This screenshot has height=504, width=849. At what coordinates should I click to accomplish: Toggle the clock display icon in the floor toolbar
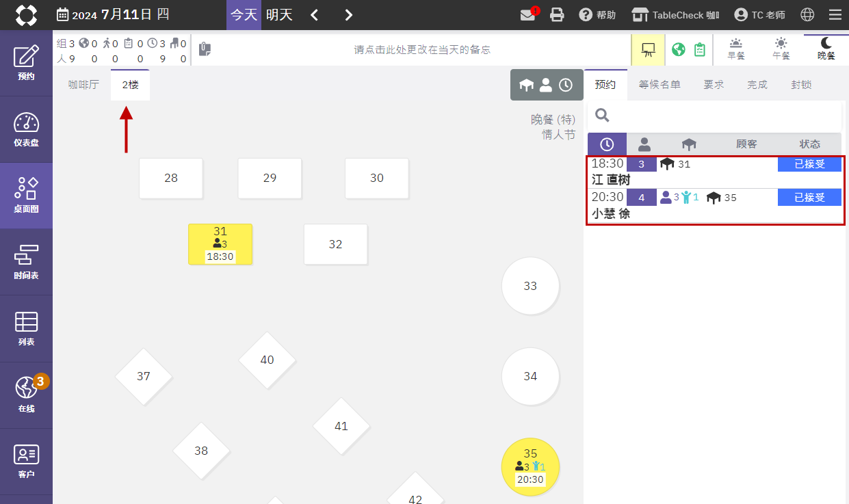pos(566,85)
